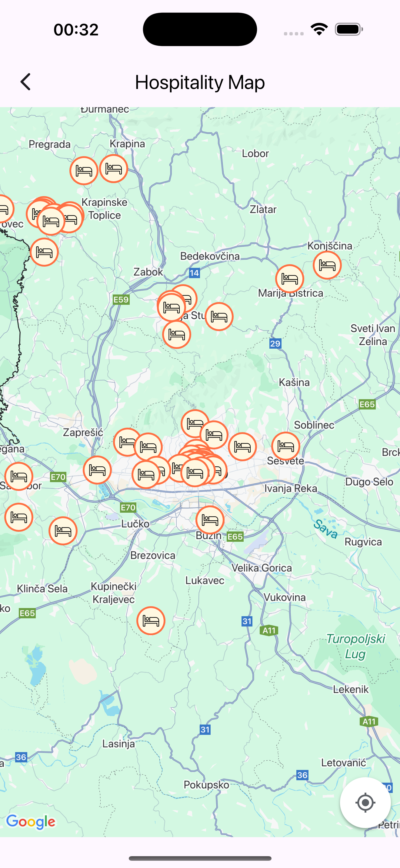Tap the Hospitality Map title
This screenshot has height=868, width=400.
pos(200,82)
